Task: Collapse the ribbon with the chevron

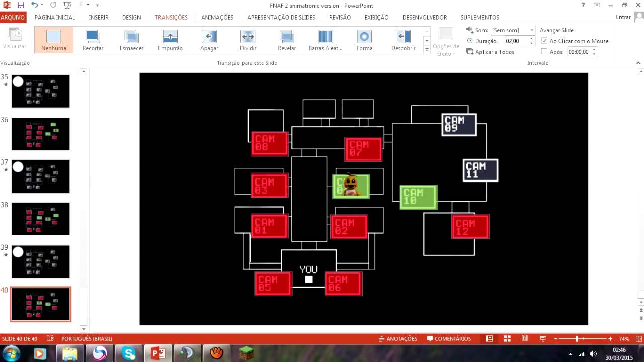Action: 639,63
